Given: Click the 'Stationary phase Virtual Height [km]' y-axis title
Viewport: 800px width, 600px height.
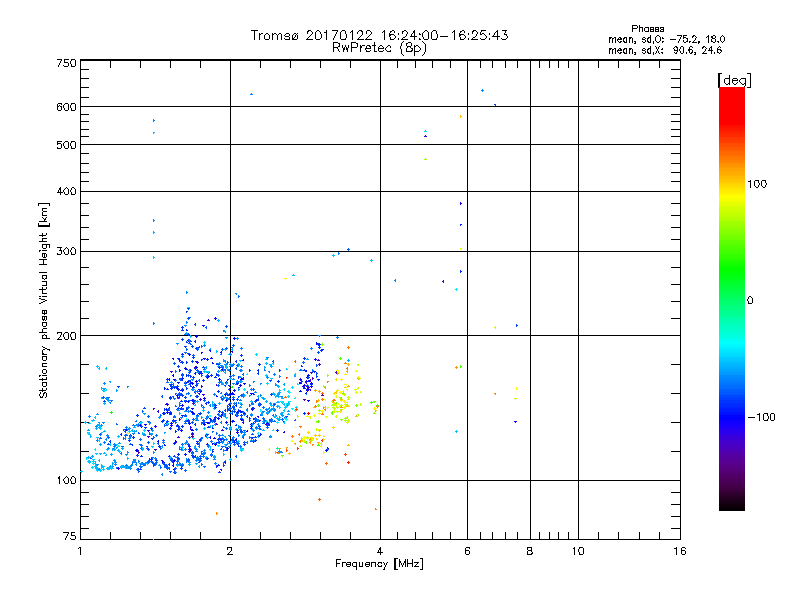Looking at the screenshot, I should point(44,300).
